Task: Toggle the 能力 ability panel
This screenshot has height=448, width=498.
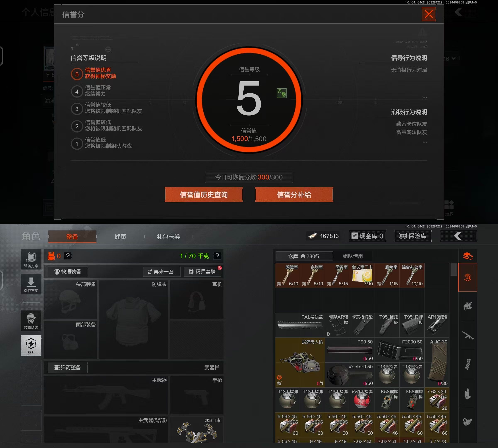Action: point(31,345)
